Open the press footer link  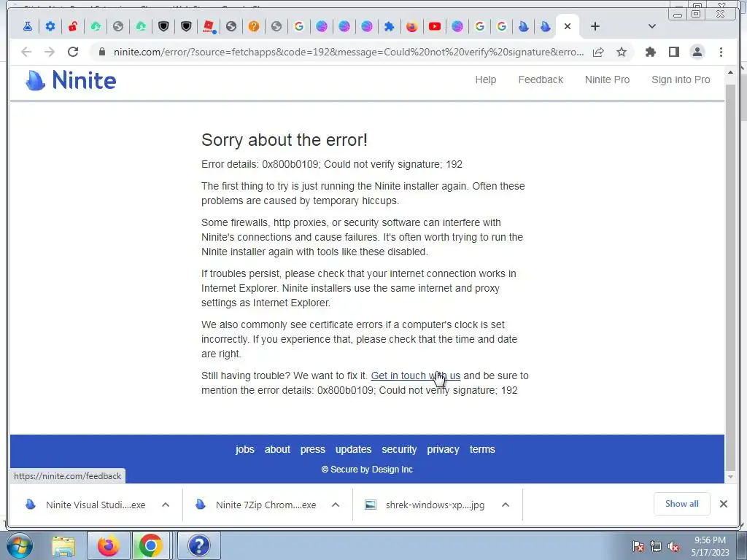tap(312, 449)
